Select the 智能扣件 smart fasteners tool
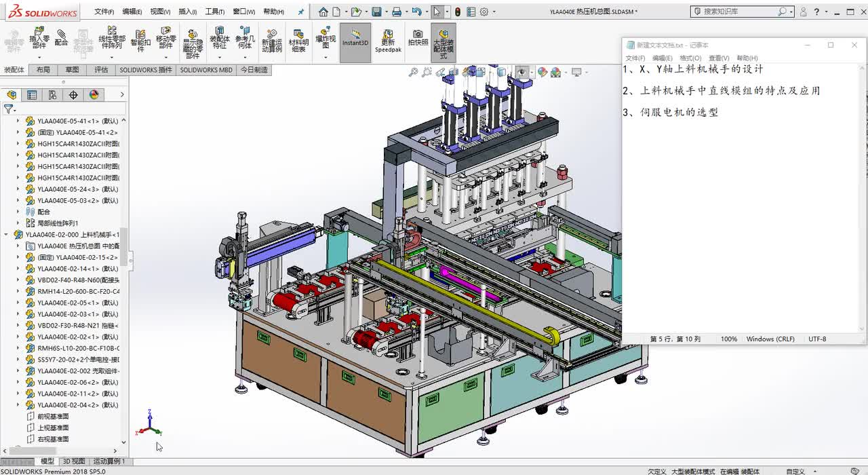The height and width of the screenshot is (475, 868). coord(140,41)
